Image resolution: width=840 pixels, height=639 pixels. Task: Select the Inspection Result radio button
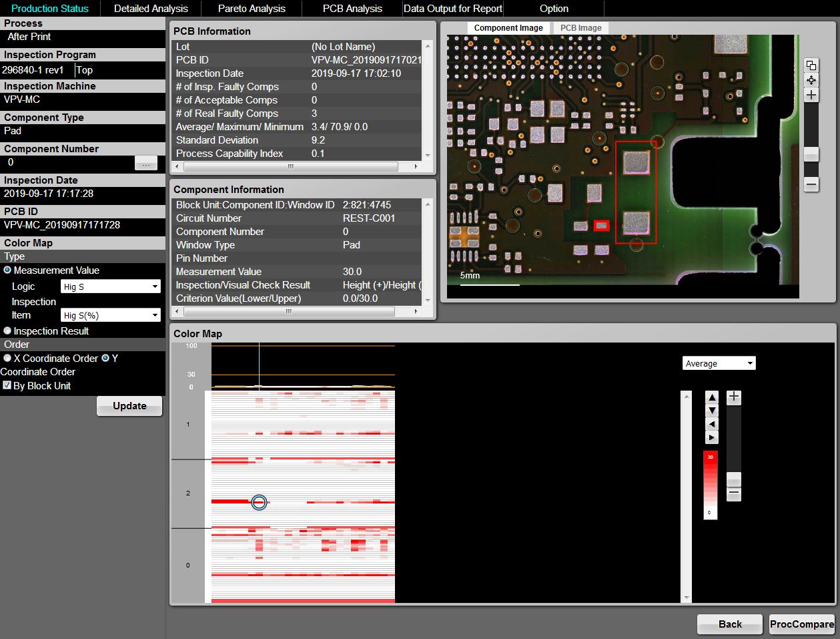tap(7, 331)
